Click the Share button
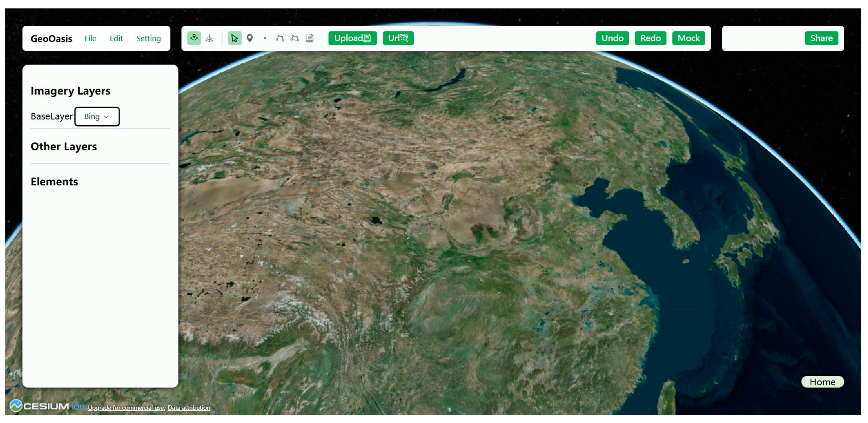868x423 pixels. point(821,38)
